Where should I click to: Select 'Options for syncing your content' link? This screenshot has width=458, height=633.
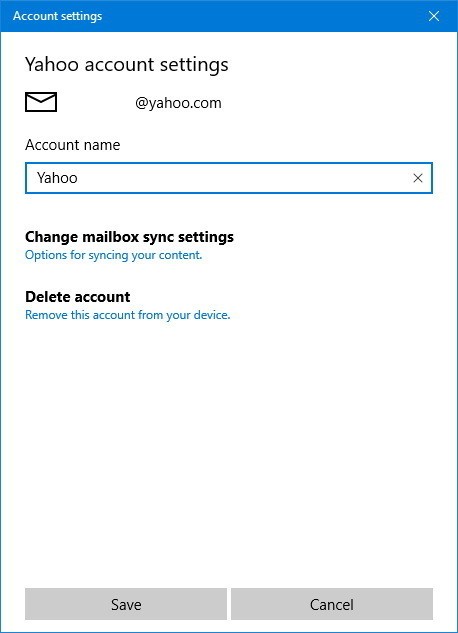(x=113, y=255)
